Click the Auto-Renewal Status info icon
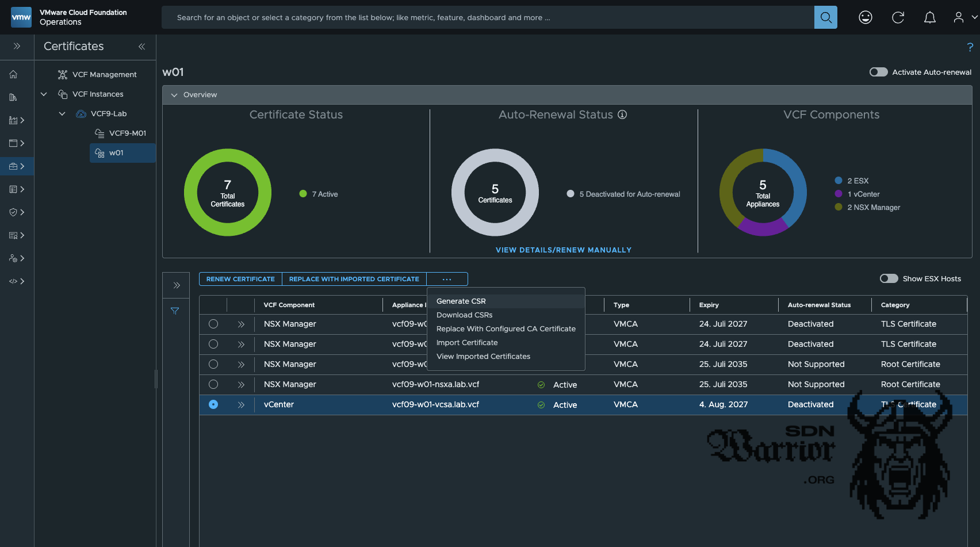980x547 pixels. tap(622, 114)
